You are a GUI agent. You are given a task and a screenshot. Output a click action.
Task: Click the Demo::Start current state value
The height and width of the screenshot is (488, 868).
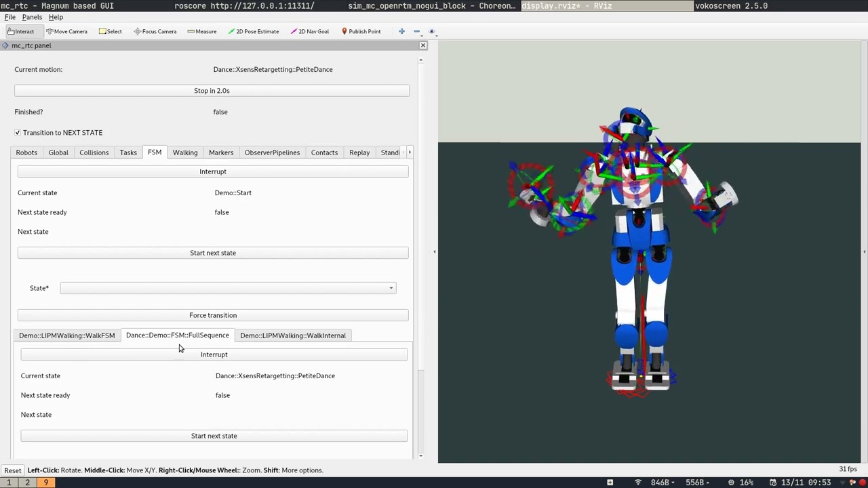click(x=233, y=192)
